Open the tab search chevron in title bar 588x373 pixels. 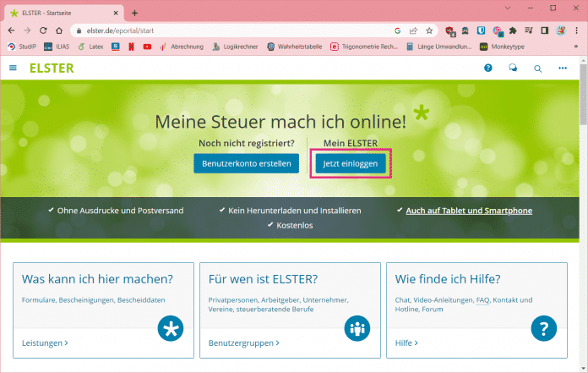508,8
